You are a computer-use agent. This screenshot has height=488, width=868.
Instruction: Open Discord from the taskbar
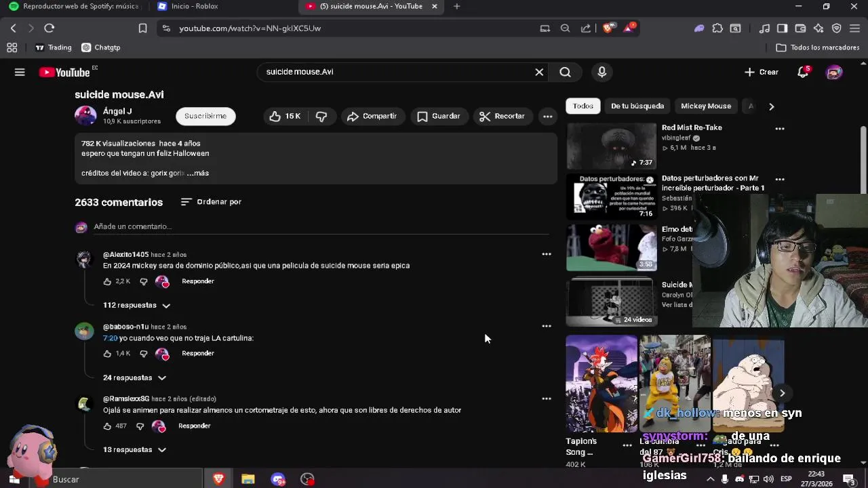[278, 479]
